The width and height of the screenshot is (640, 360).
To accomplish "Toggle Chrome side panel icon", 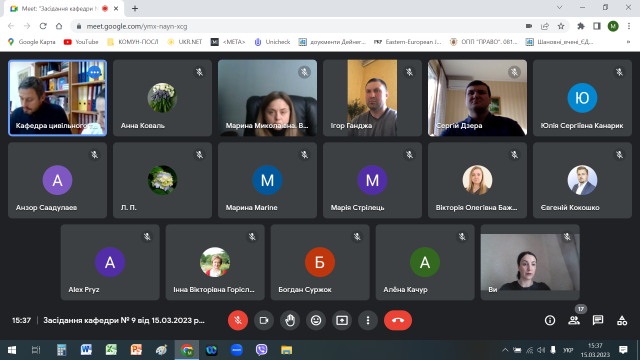I will 597,26.
